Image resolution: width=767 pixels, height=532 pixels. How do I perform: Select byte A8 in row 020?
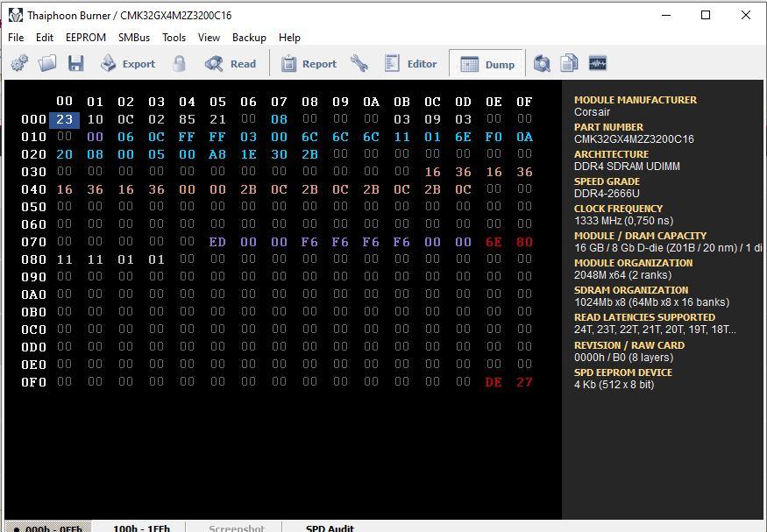(217, 154)
